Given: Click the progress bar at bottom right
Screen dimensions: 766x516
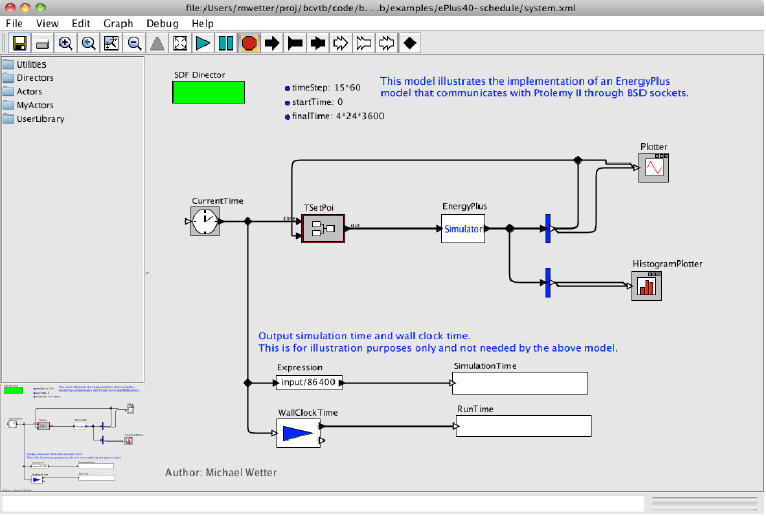Looking at the screenshot, I should pos(704,503).
